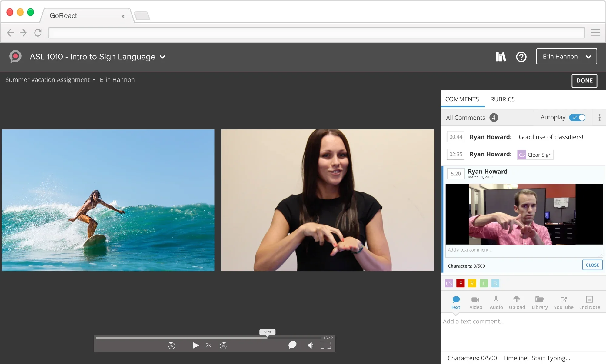Screen dimensions: 606x364
Task: Choose the YouTube comment option
Action: pos(563,302)
